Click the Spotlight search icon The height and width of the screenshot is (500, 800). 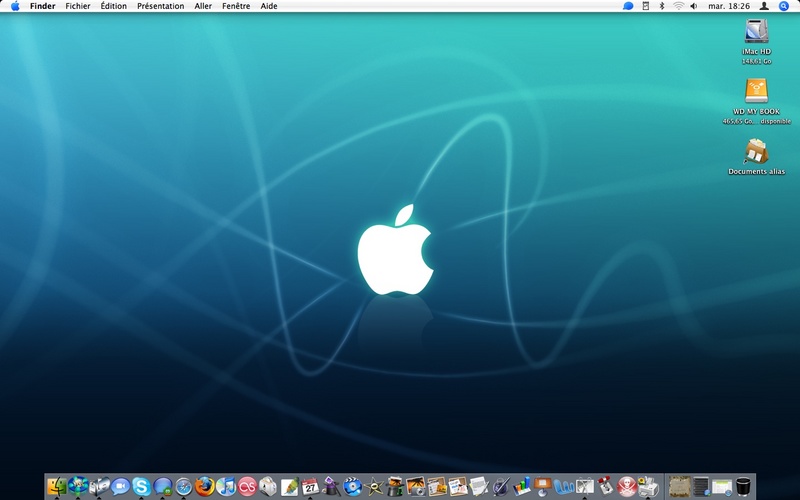pos(784,6)
